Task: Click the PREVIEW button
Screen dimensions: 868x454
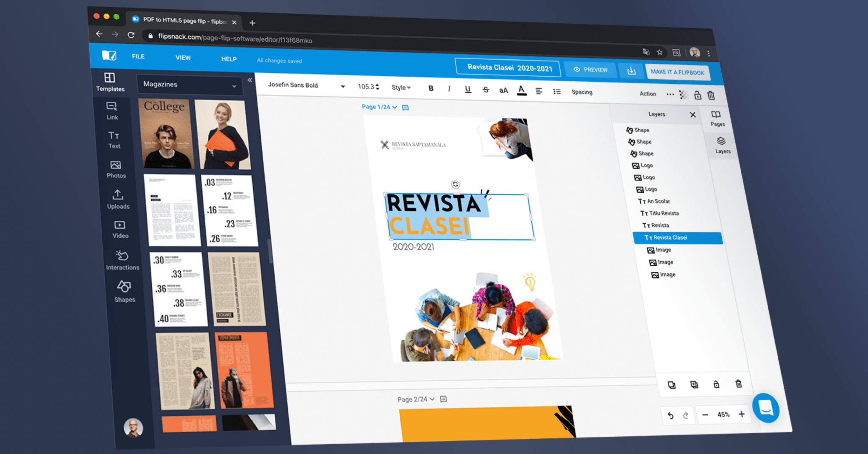Action: point(590,69)
